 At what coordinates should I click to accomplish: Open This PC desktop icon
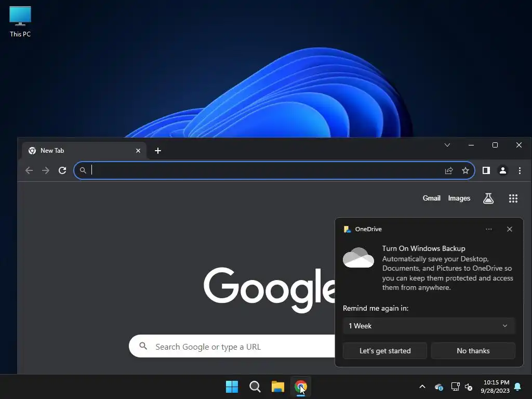(20, 22)
